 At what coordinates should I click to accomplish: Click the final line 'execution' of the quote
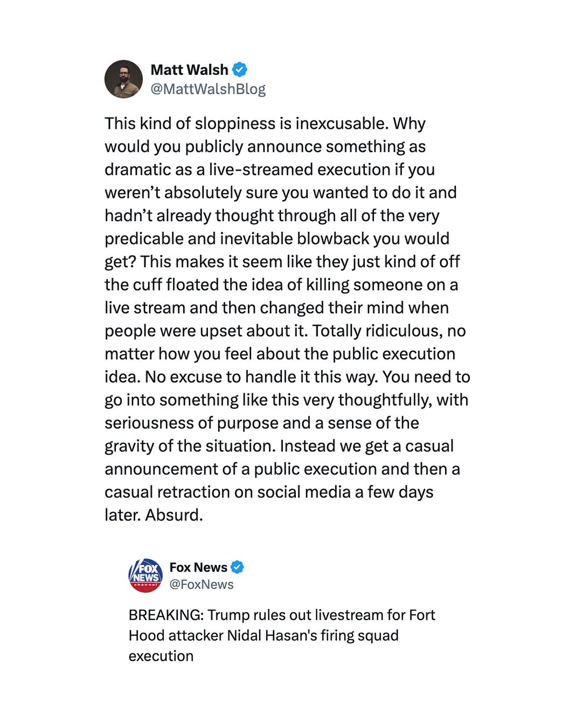tap(161, 656)
